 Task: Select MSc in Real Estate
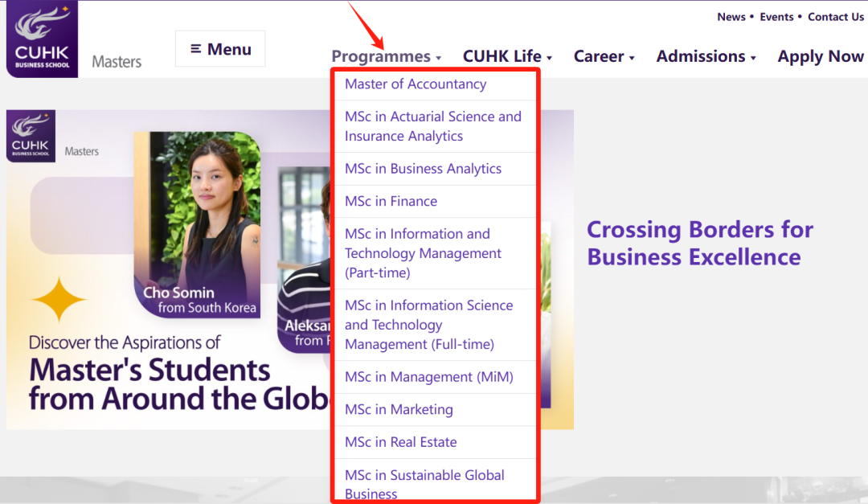click(x=436, y=443)
